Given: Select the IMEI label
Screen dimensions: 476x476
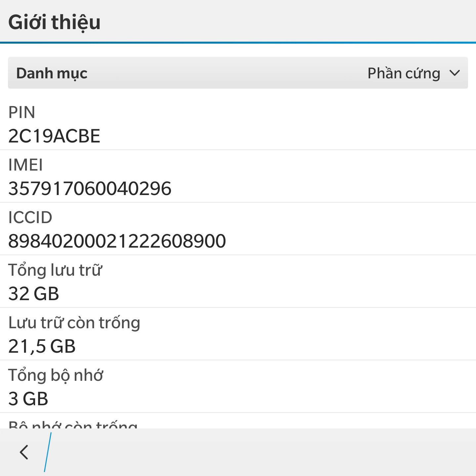Looking at the screenshot, I should click(25, 165).
